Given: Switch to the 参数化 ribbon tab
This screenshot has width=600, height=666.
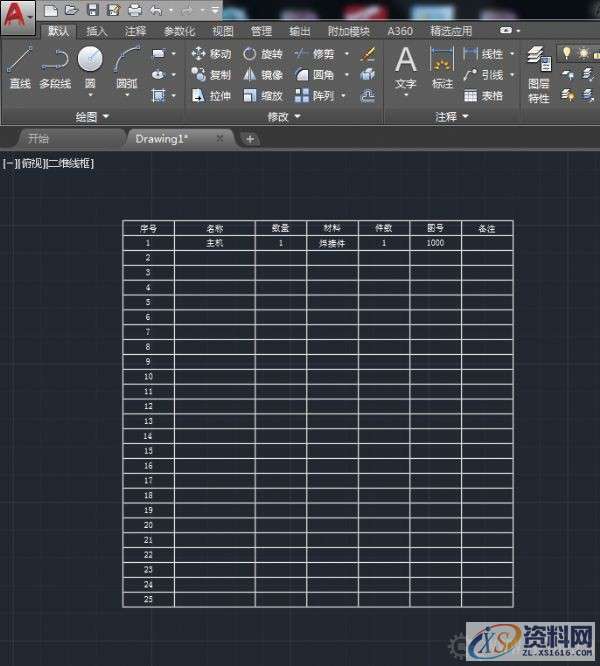Looking at the screenshot, I should click(x=179, y=31).
